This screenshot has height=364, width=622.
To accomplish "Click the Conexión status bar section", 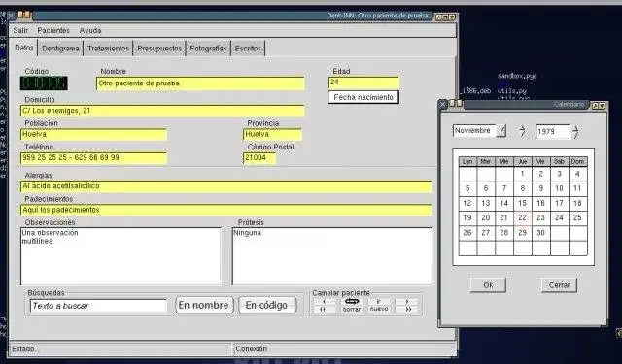I will pyautogui.click(x=344, y=349).
